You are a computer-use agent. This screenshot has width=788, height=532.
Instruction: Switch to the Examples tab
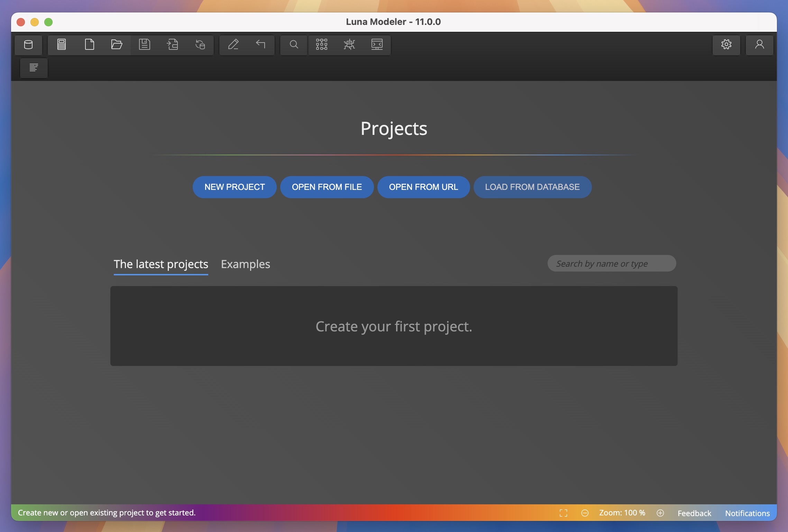245,264
